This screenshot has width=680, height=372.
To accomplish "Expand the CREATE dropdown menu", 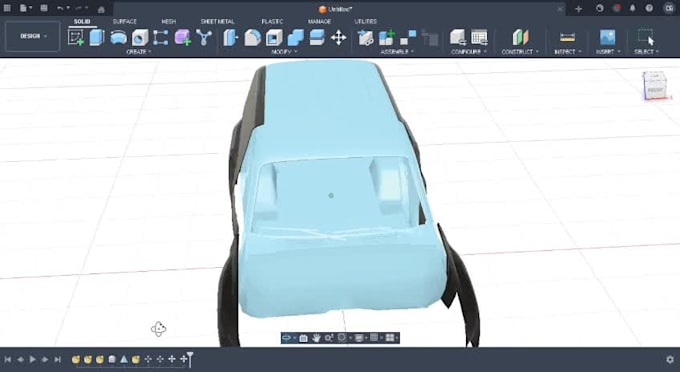I will [x=139, y=52].
